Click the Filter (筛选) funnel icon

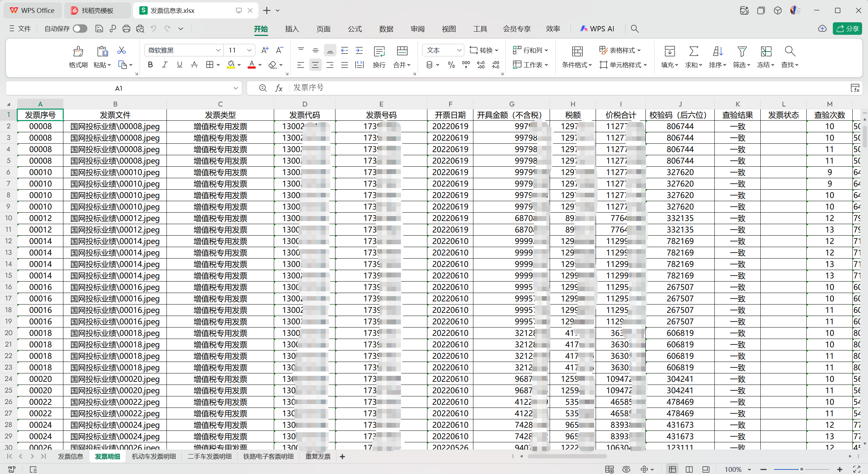click(742, 52)
